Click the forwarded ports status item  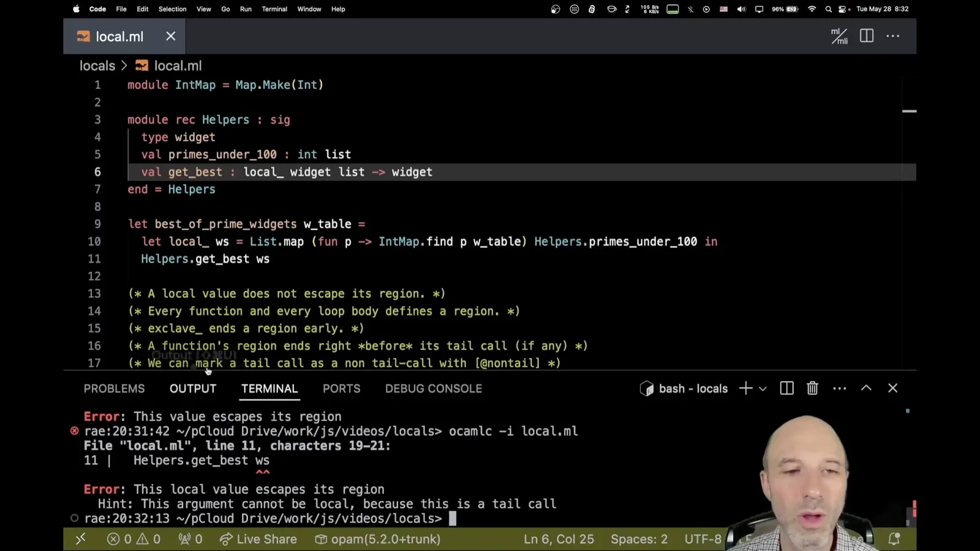(x=190, y=539)
